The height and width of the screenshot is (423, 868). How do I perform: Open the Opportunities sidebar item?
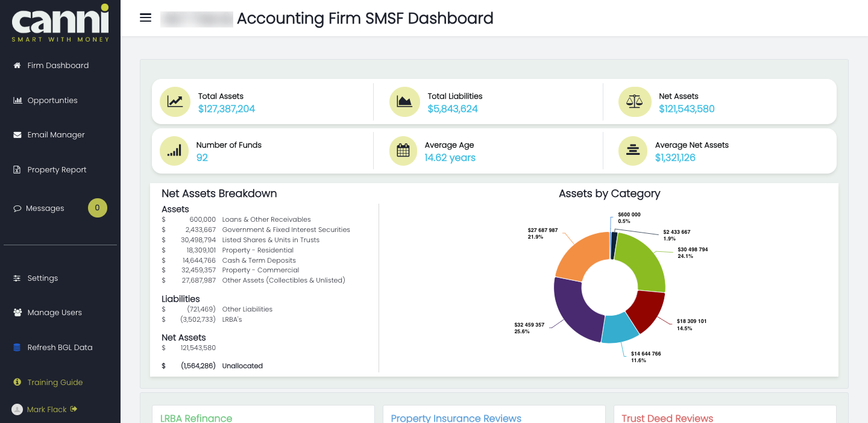coord(52,101)
